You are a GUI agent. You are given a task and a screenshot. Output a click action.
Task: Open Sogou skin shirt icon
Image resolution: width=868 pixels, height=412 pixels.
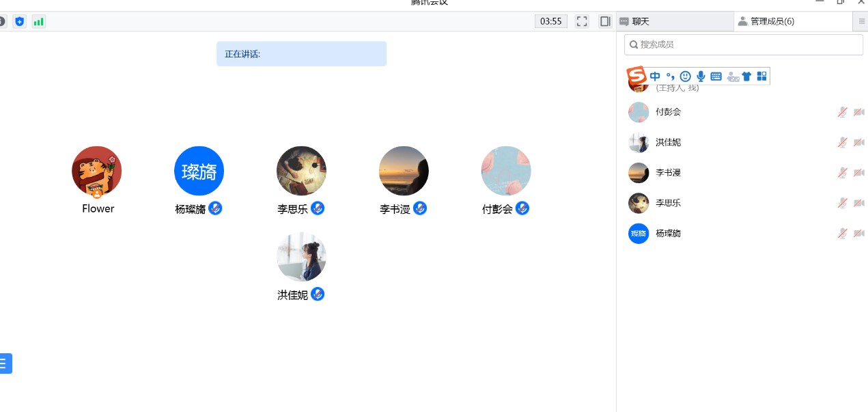coord(746,77)
